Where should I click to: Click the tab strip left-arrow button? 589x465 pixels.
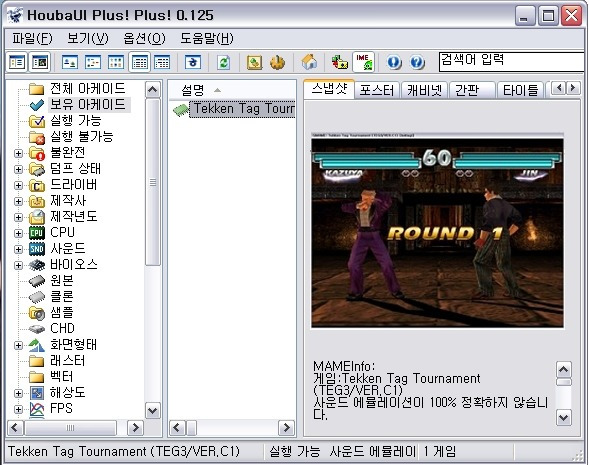pos(559,88)
